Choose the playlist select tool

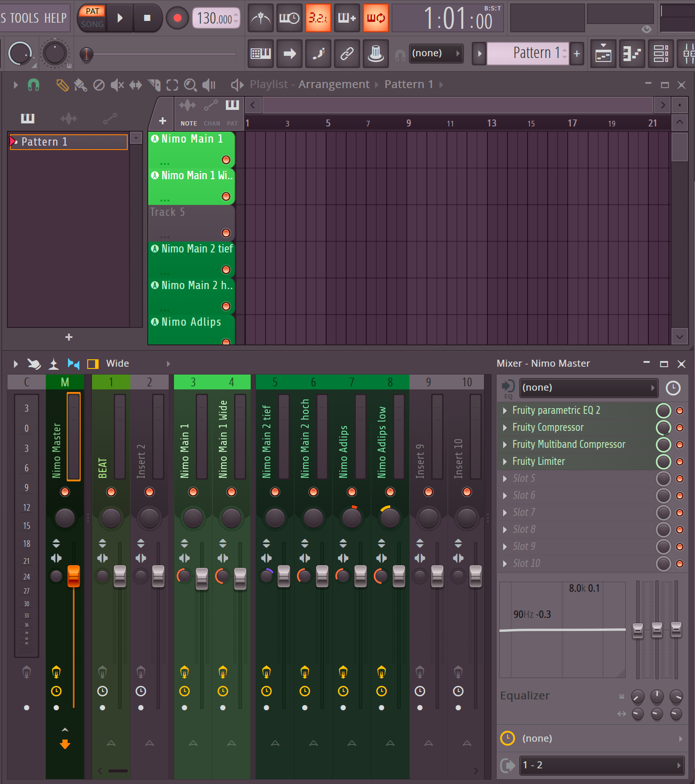pos(172,85)
